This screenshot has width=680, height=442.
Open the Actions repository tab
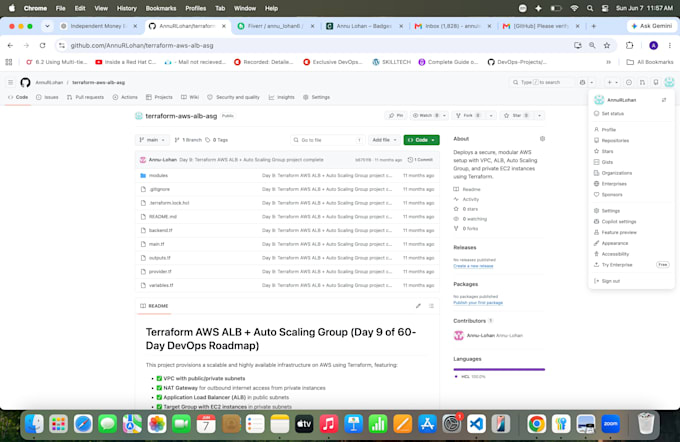[125, 97]
